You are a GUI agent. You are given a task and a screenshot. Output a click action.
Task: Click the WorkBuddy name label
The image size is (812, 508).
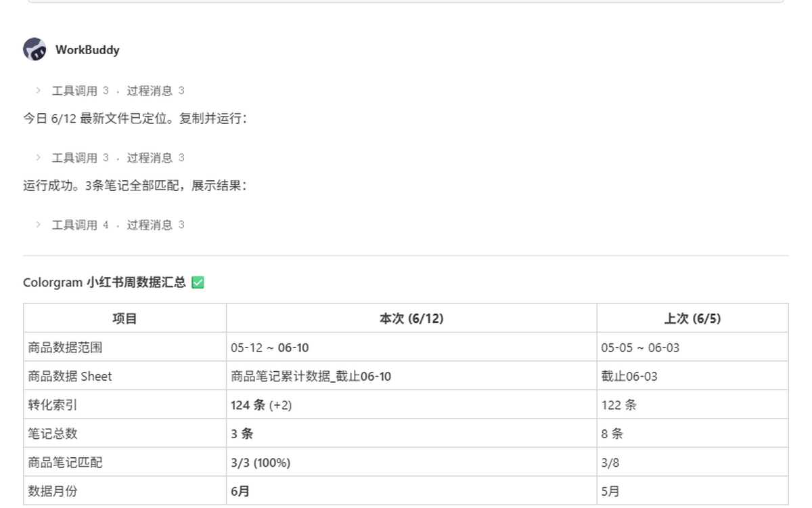tap(87, 50)
